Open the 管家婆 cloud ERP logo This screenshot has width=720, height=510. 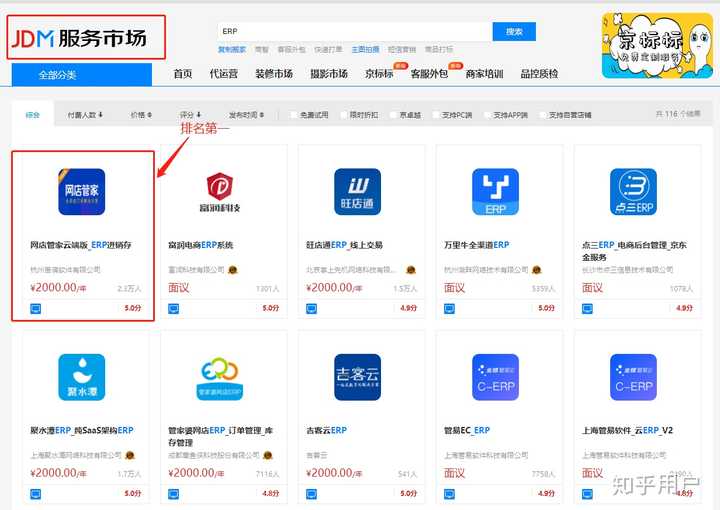pyautogui.click(x=219, y=379)
